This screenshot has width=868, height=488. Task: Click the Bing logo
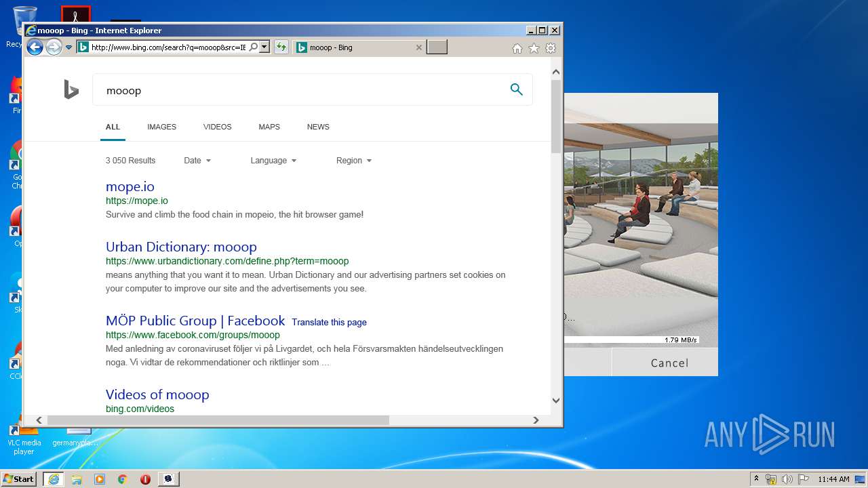pyautogui.click(x=71, y=89)
